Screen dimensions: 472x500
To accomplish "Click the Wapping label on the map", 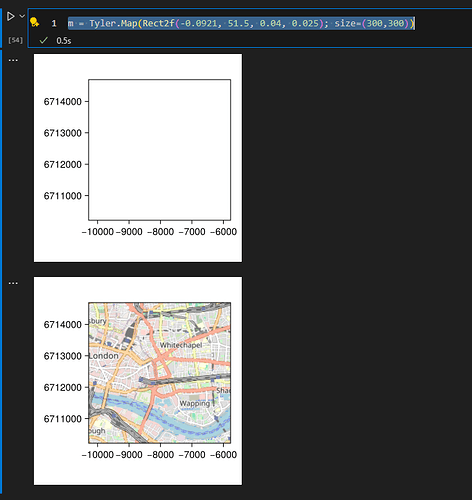I will click(195, 403).
